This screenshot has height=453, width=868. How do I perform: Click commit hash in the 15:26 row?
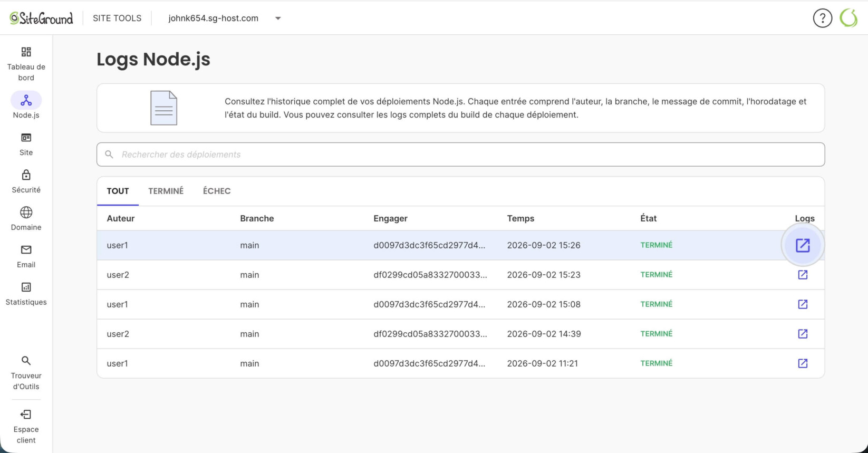[x=429, y=245]
